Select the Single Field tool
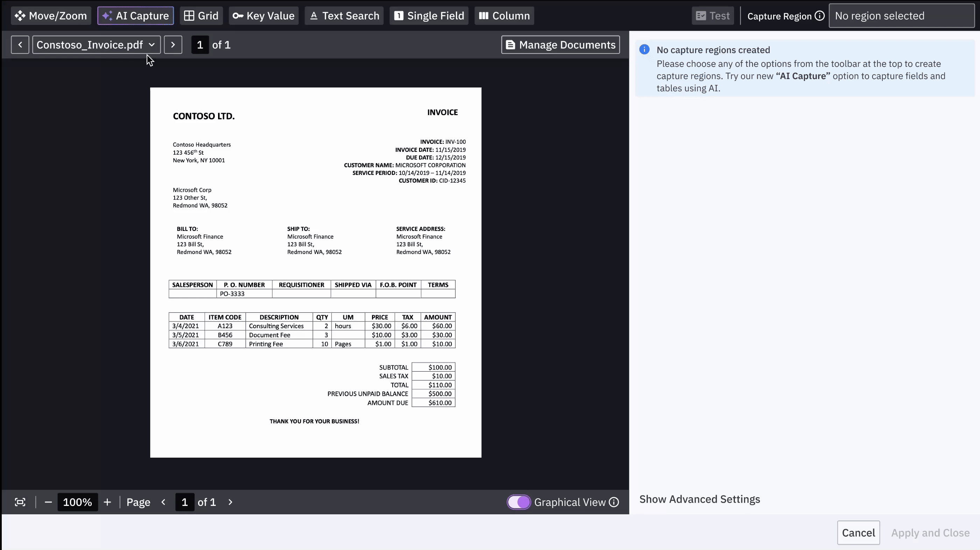The height and width of the screenshot is (550, 980). click(x=429, y=16)
